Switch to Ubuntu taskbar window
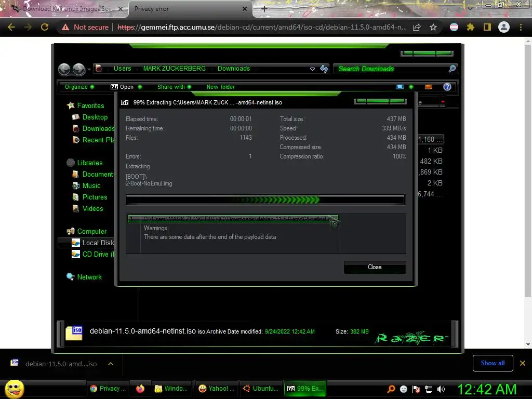The width and height of the screenshot is (532, 399). 261,389
